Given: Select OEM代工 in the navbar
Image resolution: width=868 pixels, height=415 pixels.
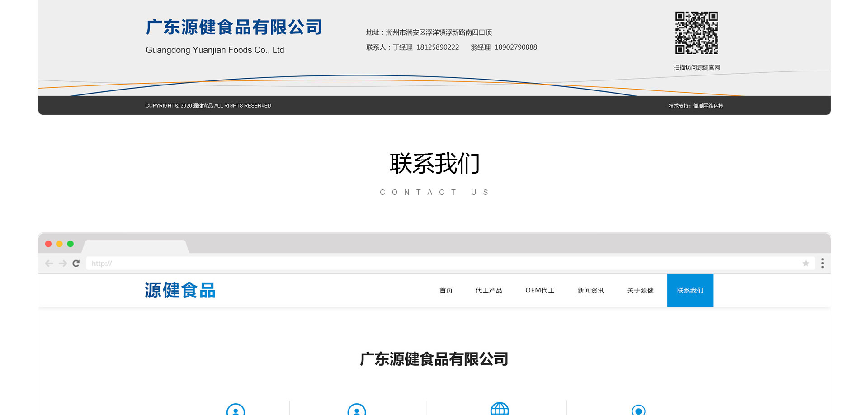Looking at the screenshot, I should (540, 290).
